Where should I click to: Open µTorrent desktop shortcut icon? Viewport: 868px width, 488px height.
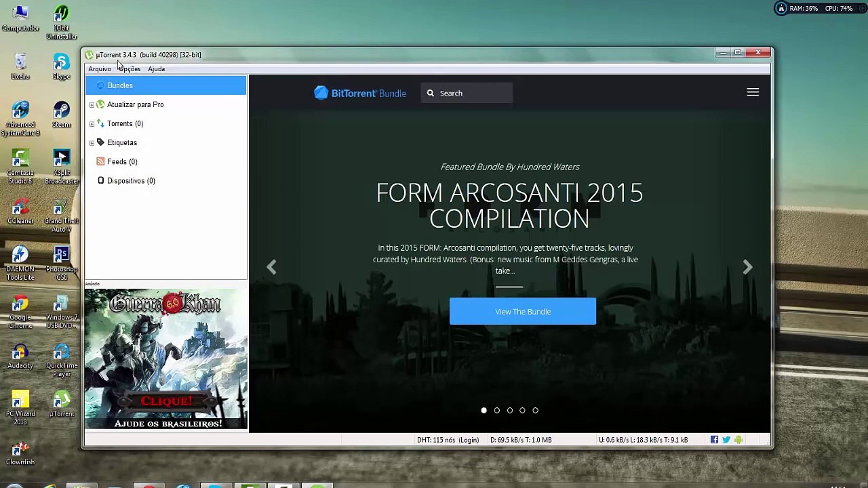pos(61,404)
